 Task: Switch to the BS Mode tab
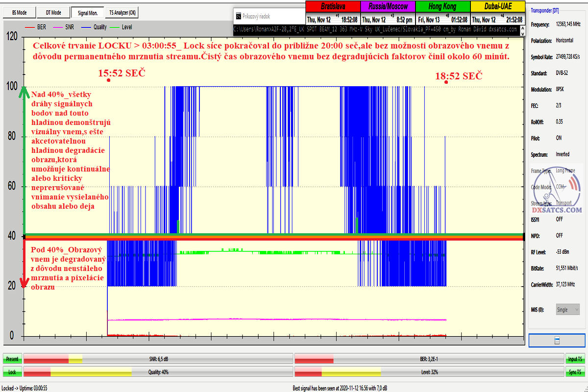(20, 12)
